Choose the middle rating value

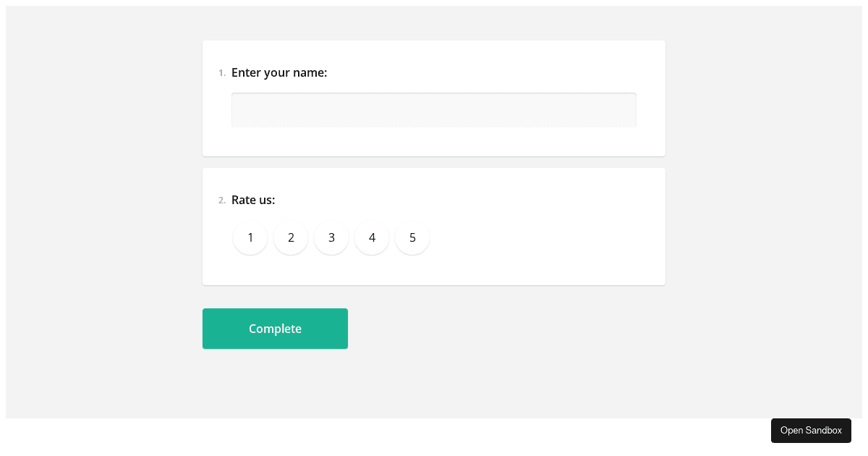tap(331, 237)
